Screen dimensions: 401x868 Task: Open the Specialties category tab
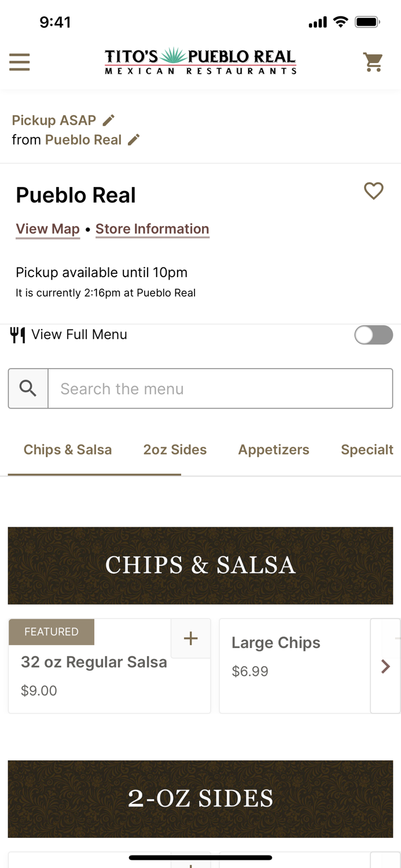coord(367,450)
